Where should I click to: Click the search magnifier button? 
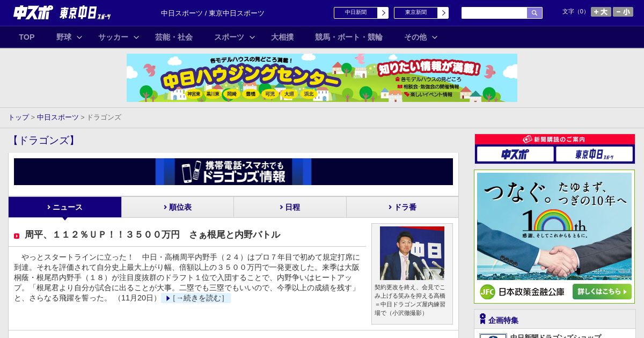click(535, 13)
